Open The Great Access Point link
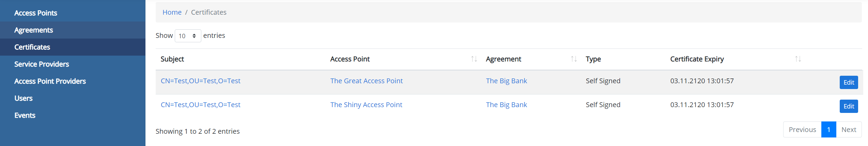The image size is (868, 146). [366, 81]
